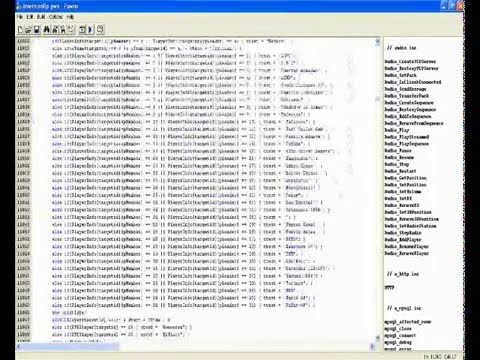
Task: Select Audio_RemoveFX in function list
Action: pos(402,205)
